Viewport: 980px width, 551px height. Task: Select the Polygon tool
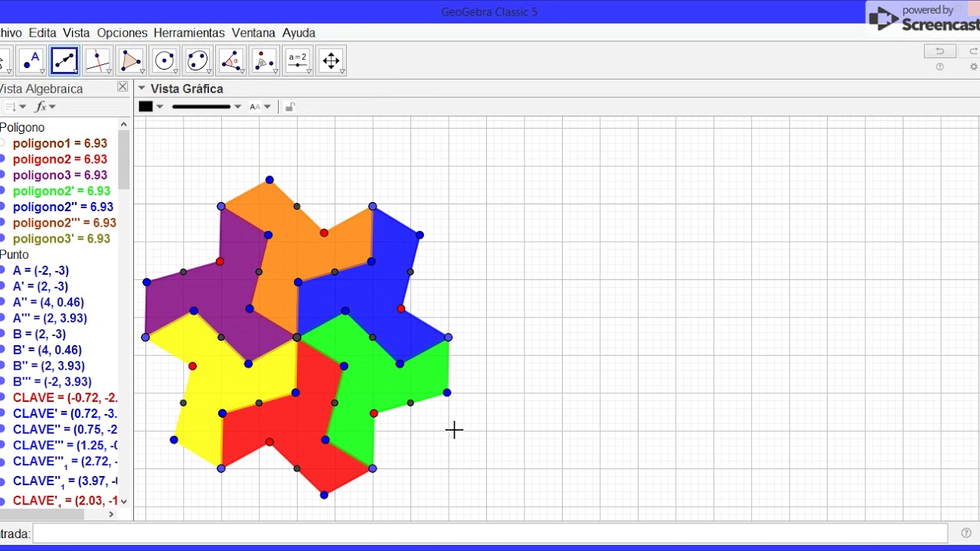pyautogui.click(x=131, y=60)
